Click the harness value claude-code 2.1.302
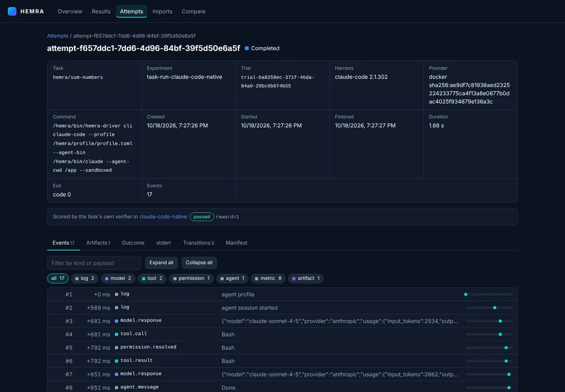Viewport: 565px width, 392px height. pyautogui.click(x=361, y=77)
